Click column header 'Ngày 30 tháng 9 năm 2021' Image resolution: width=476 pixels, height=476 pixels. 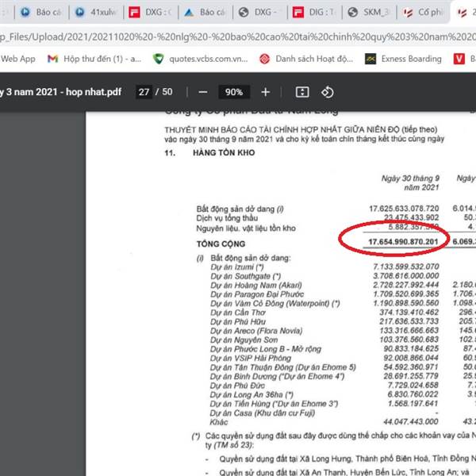coord(410,182)
